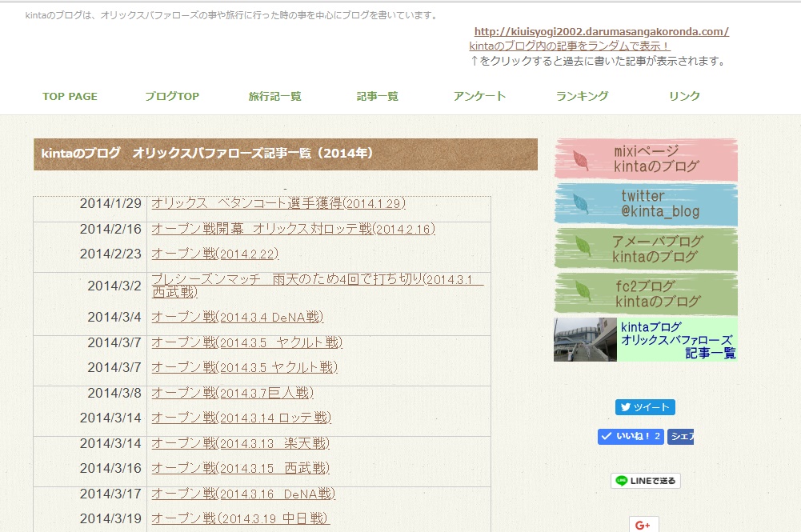Open the darumasangakoronda.com URL link
Screen dimensions: 801x532
point(602,32)
